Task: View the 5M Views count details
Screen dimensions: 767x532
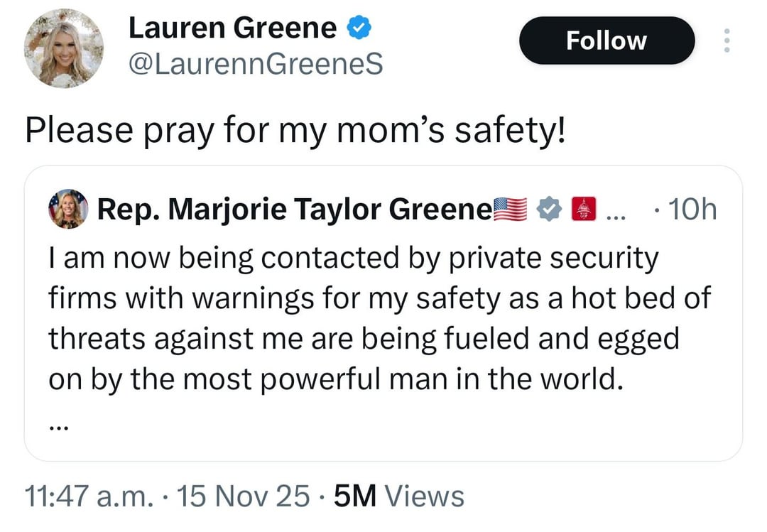Action: point(398,496)
